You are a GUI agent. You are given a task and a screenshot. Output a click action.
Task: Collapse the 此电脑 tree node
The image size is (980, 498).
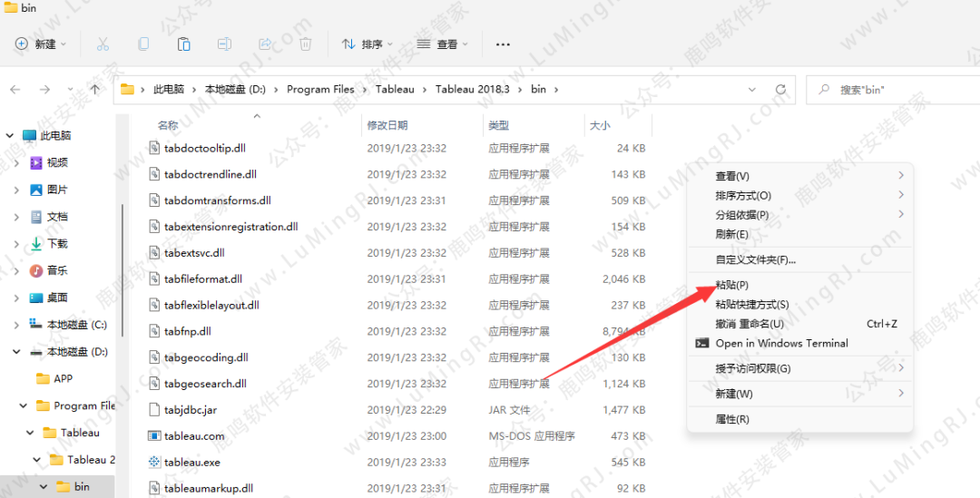point(10,136)
